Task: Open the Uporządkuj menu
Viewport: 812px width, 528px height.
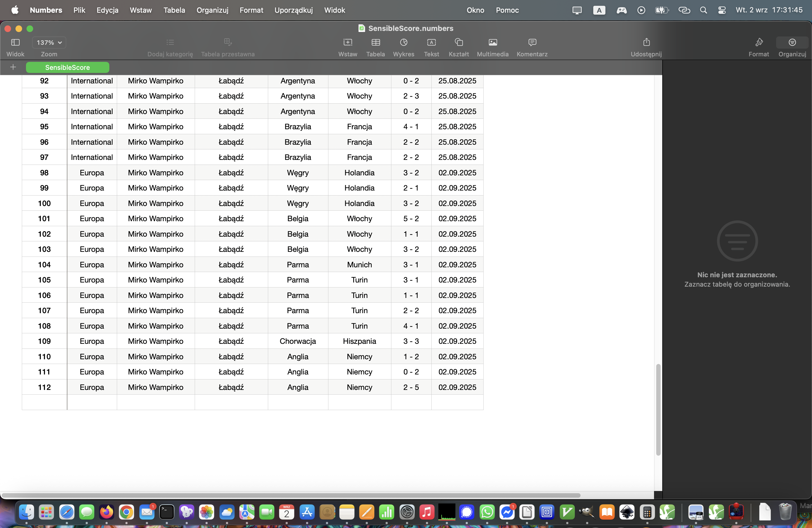Action: [293, 10]
